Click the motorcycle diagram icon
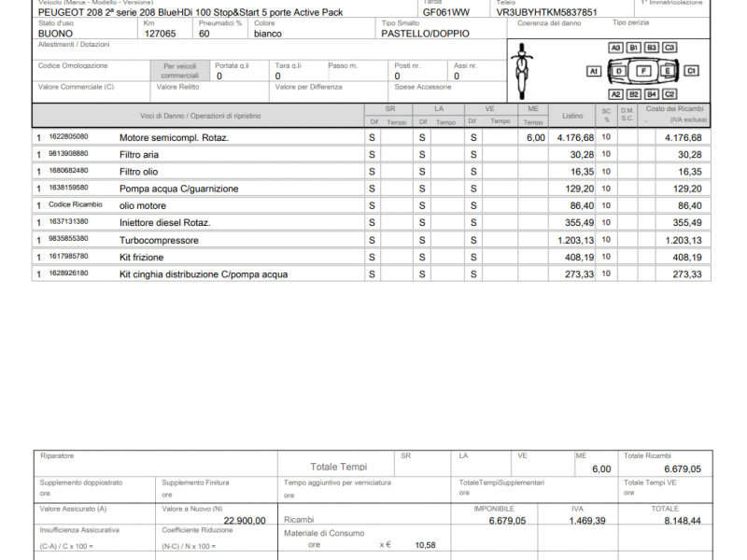Screen dimensions: 747x560 [522, 71]
